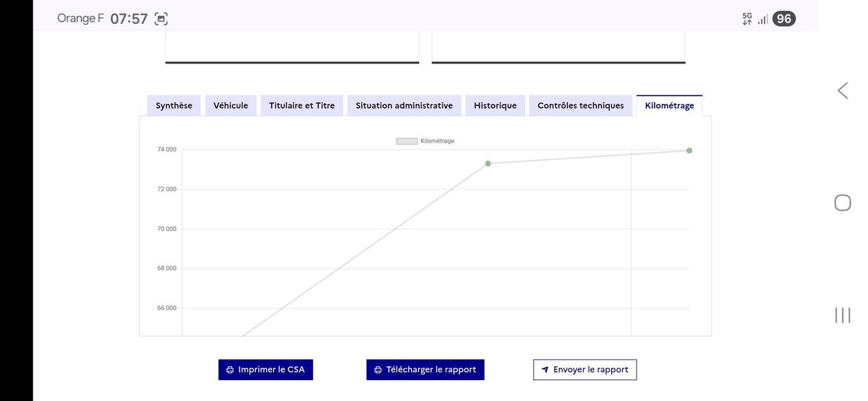Toggle the Kilométrage legend swatch
The width and height of the screenshot is (868, 401).
coord(407,141)
